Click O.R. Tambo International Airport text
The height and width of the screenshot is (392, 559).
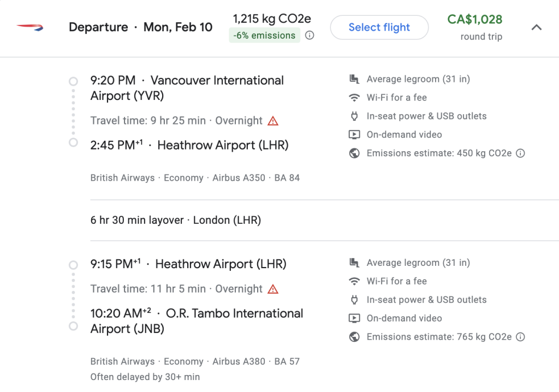coord(197,321)
